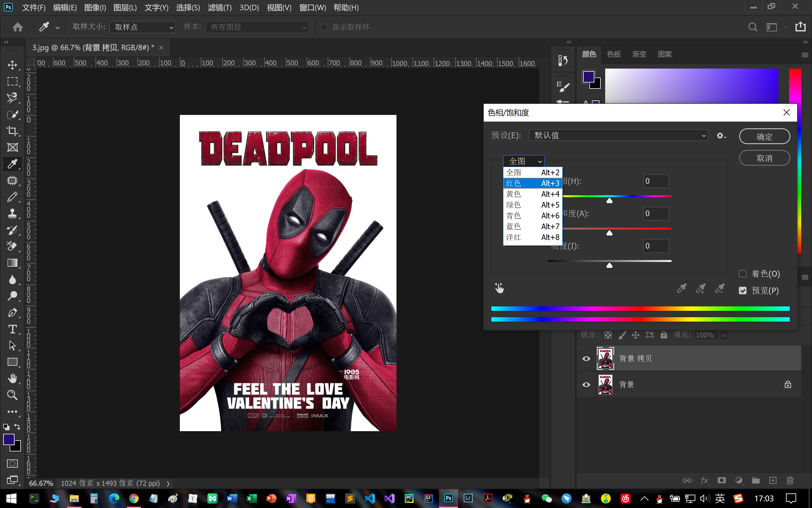Viewport: 812px width, 508px height.
Task: Open the color panel menu icon
Action: point(805,55)
